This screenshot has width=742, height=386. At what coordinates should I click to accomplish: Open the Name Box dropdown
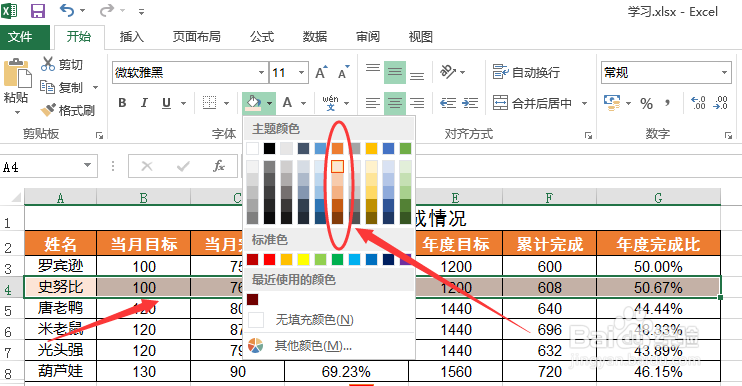88,165
